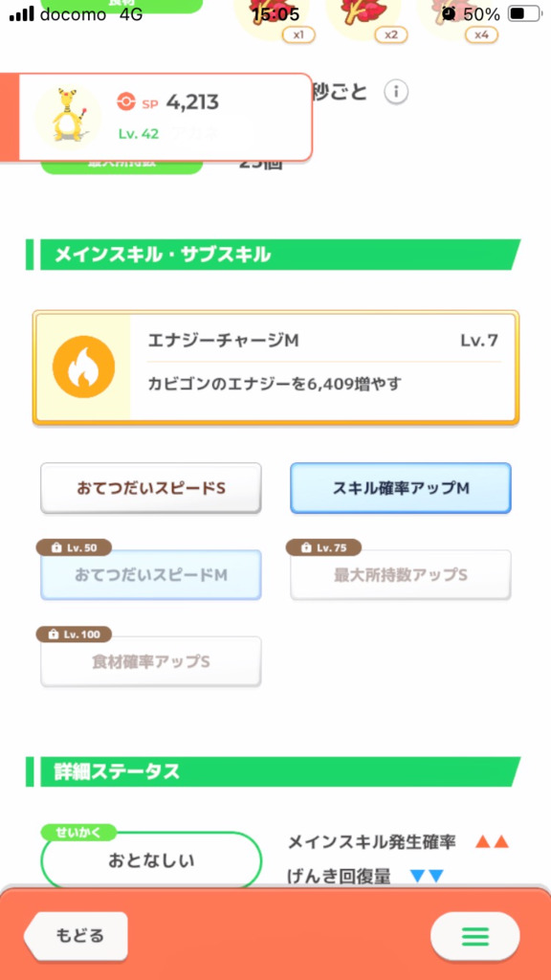Tap the lock icon on Lv. 75 badge
The image size is (551, 980).
(306, 548)
